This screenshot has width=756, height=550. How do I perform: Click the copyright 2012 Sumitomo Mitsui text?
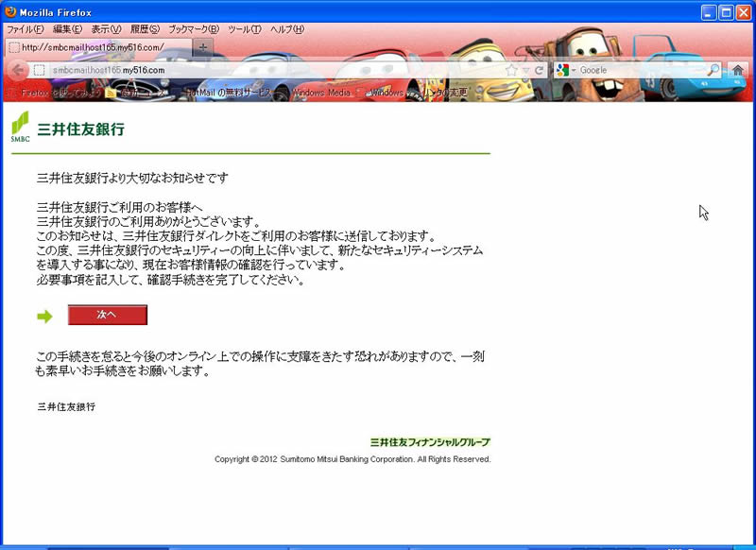352,459
